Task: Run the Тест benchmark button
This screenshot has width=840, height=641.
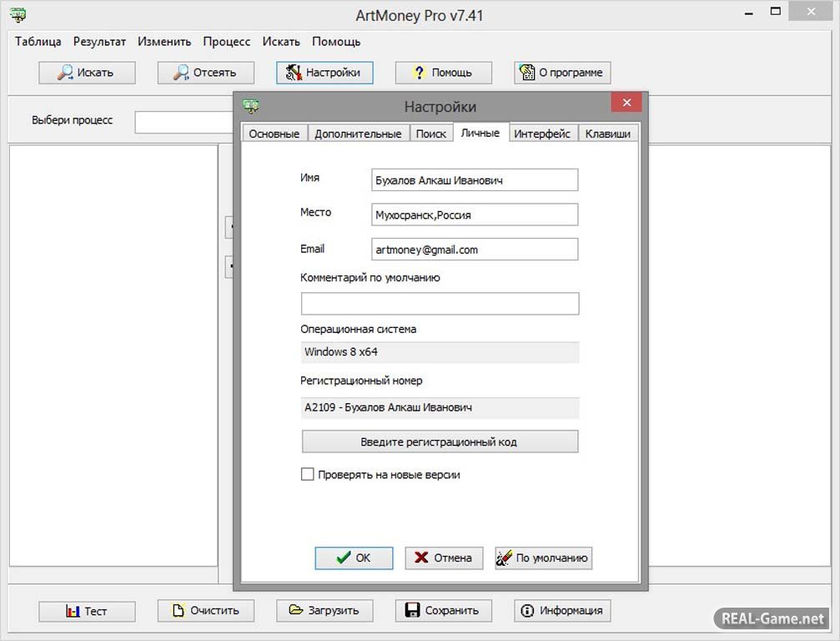Action: (87, 611)
